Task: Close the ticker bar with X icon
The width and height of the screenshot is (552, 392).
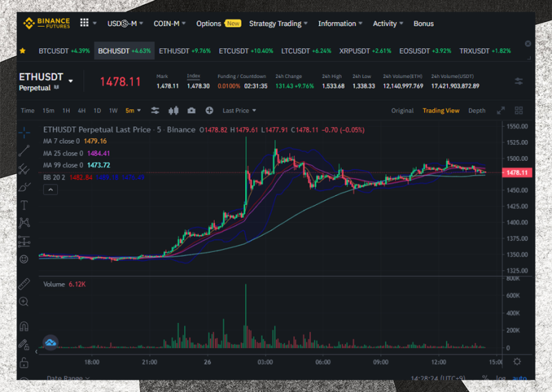Action: (x=528, y=43)
